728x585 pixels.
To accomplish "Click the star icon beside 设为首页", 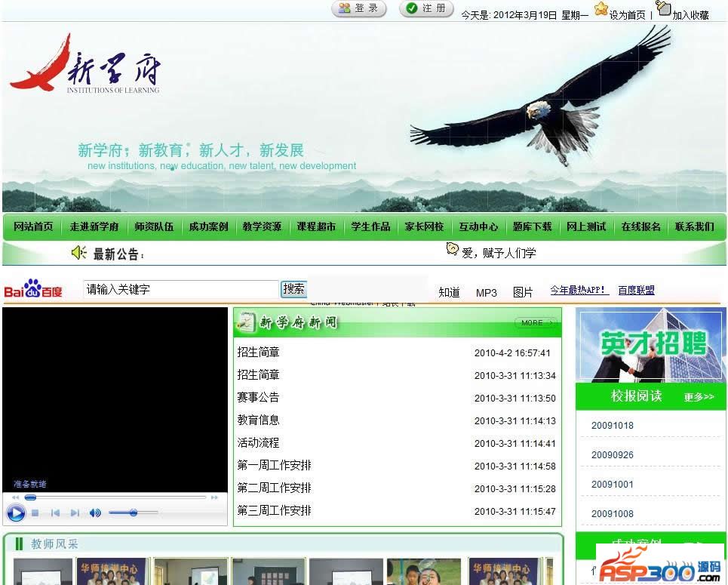I will click(601, 8).
